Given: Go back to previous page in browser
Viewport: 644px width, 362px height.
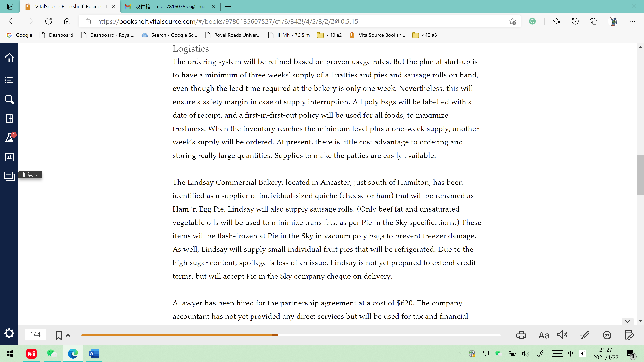Looking at the screenshot, I should coord(12,21).
